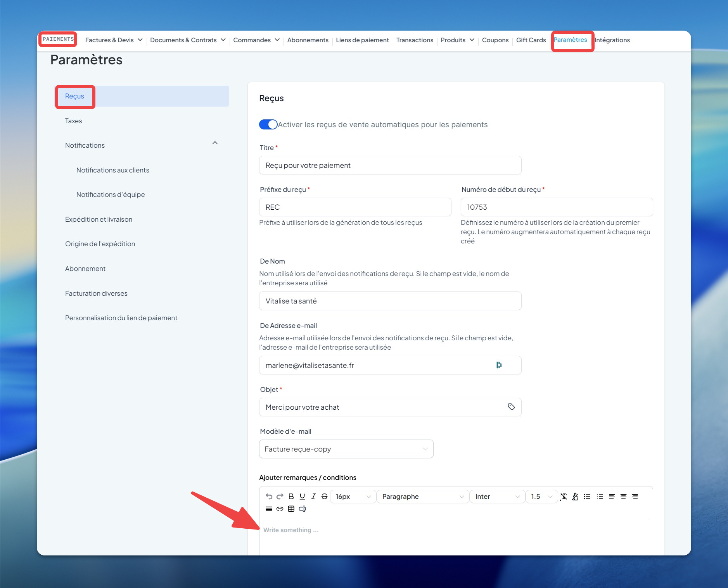This screenshot has width=728, height=588.
Task: Click the Préfixe du reçu field
Action: [x=355, y=207]
